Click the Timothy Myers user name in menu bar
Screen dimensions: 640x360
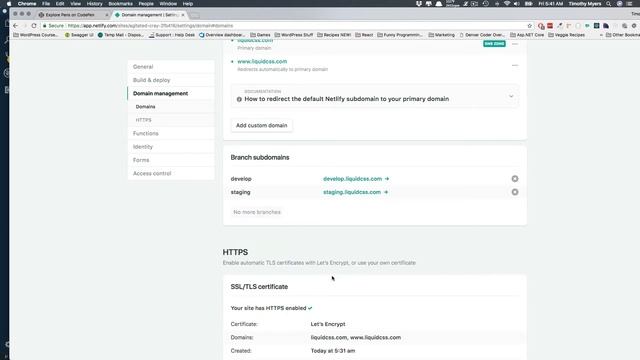tap(585, 4)
